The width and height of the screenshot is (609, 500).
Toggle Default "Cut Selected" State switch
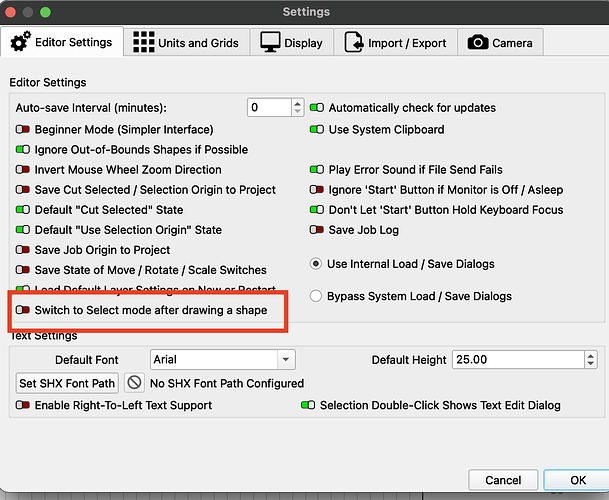point(23,210)
